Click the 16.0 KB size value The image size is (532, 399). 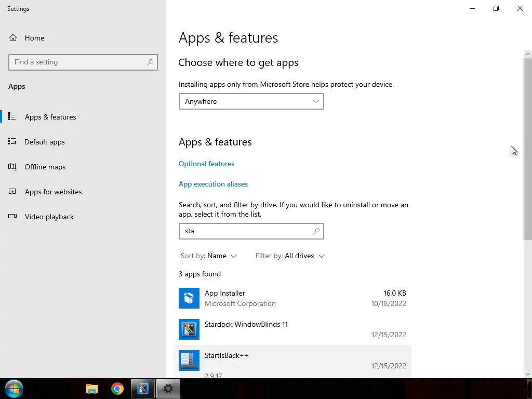tap(395, 293)
